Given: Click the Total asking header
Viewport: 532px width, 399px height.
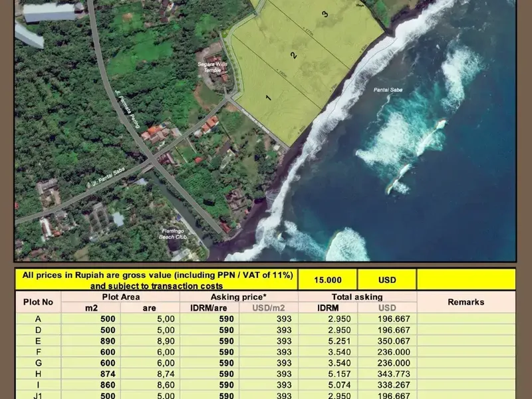Looking at the screenshot, I should point(357,297).
